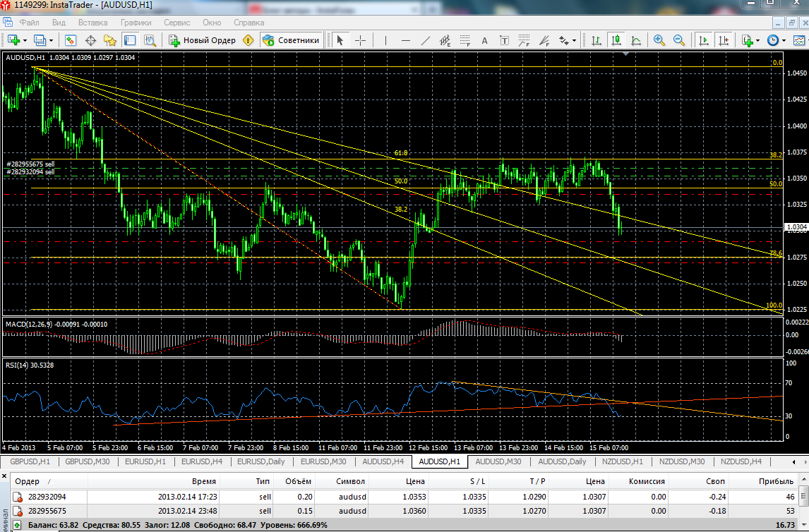Toggle chart Auto Scroll

tap(703, 40)
